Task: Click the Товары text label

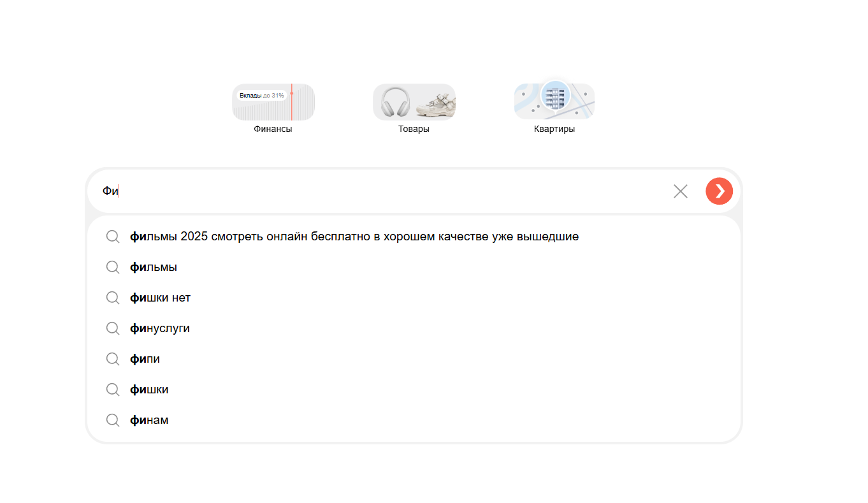Action: [414, 129]
